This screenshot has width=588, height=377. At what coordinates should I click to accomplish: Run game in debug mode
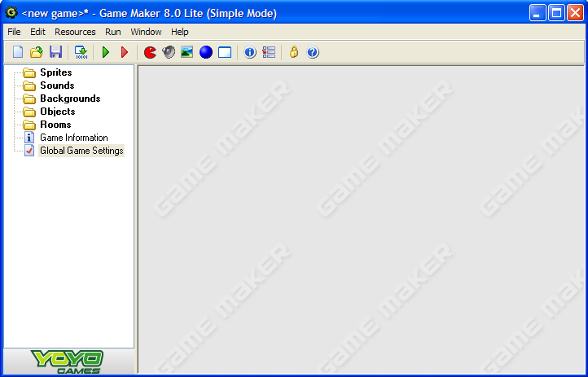[125, 52]
